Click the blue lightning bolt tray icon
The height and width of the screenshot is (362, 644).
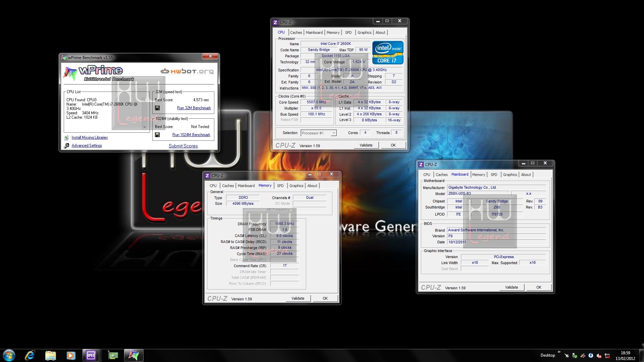(591, 356)
